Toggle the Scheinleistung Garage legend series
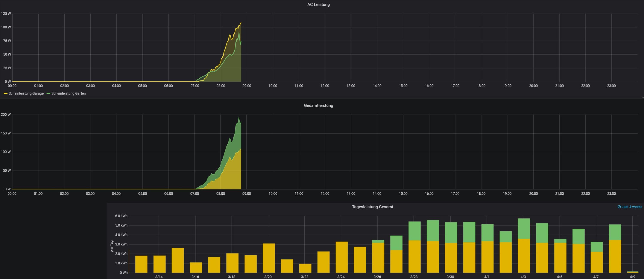 pos(26,94)
